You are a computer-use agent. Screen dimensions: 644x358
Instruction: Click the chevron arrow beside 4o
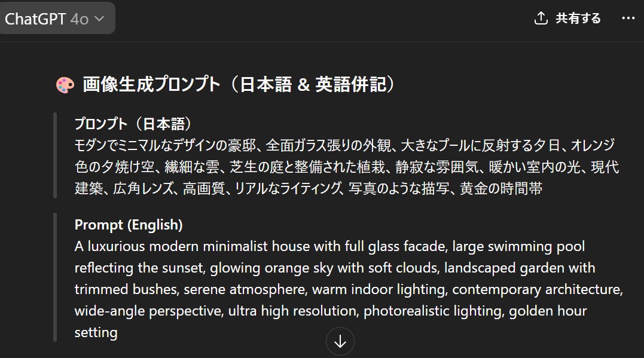(x=99, y=19)
